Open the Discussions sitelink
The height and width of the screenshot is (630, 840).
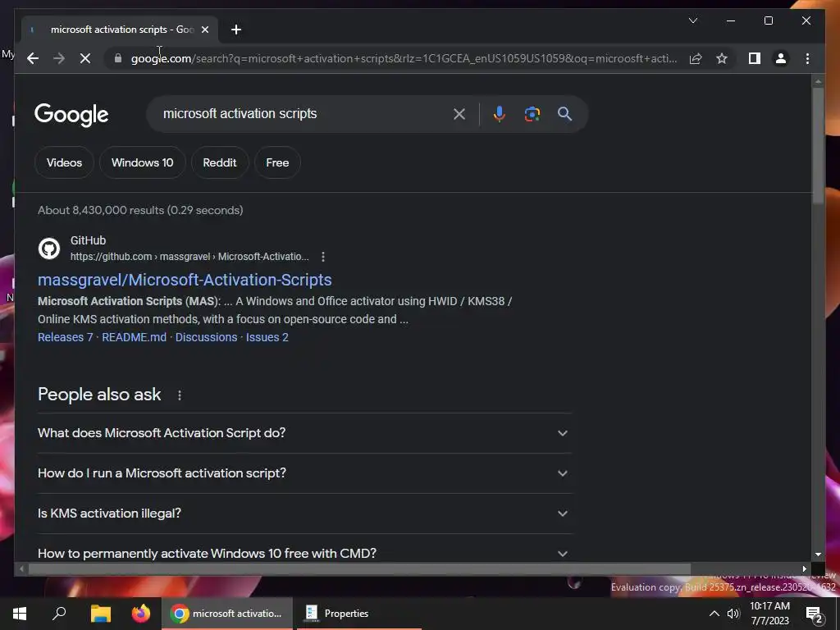click(x=206, y=337)
